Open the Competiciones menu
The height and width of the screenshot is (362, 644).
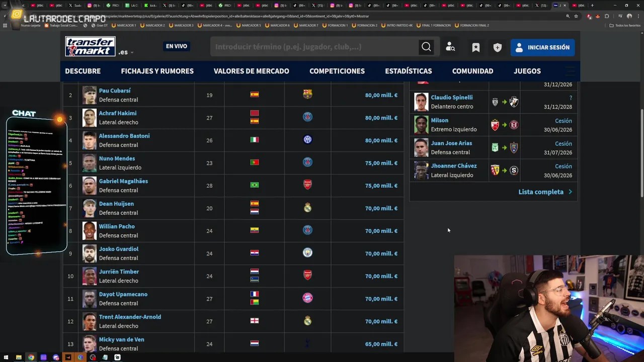[337, 71]
